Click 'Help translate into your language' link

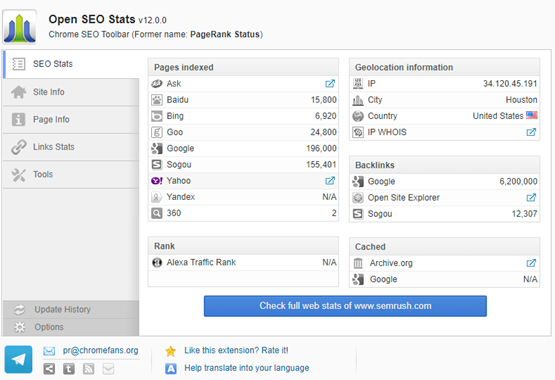[x=247, y=368]
